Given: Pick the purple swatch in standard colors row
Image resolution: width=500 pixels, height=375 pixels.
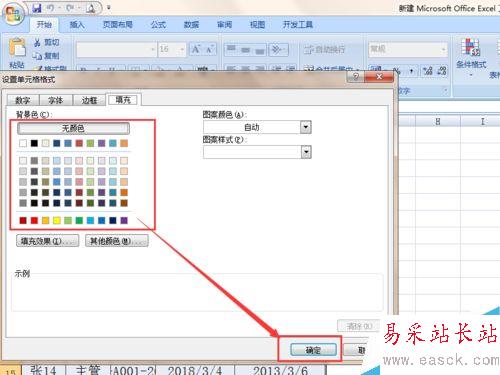Looking at the screenshot, I should (x=124, y=220).
